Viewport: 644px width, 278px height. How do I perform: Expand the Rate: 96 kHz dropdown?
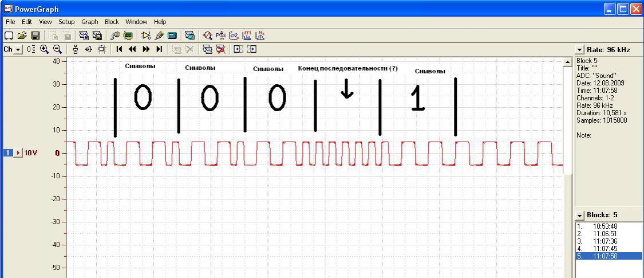coord(580,50)
